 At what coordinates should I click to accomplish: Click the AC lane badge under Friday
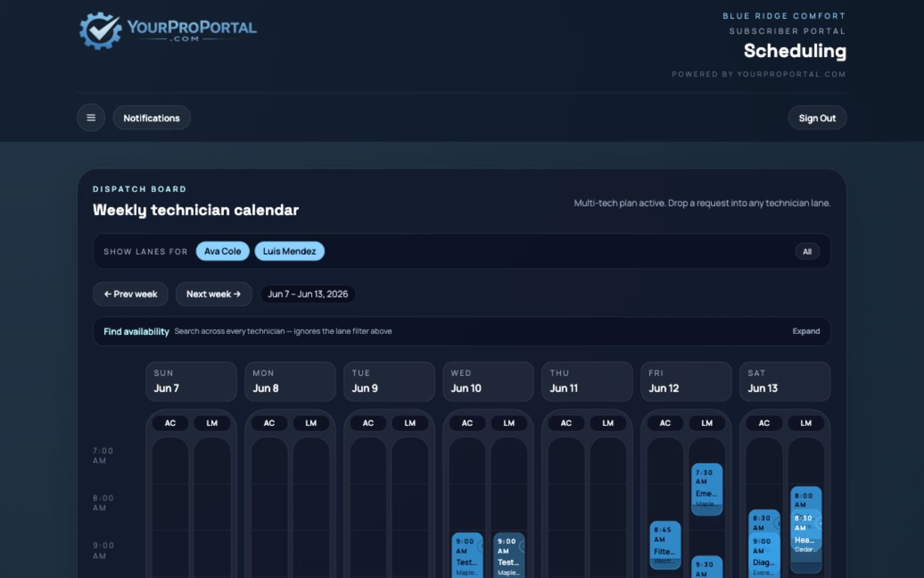point(665,423)
